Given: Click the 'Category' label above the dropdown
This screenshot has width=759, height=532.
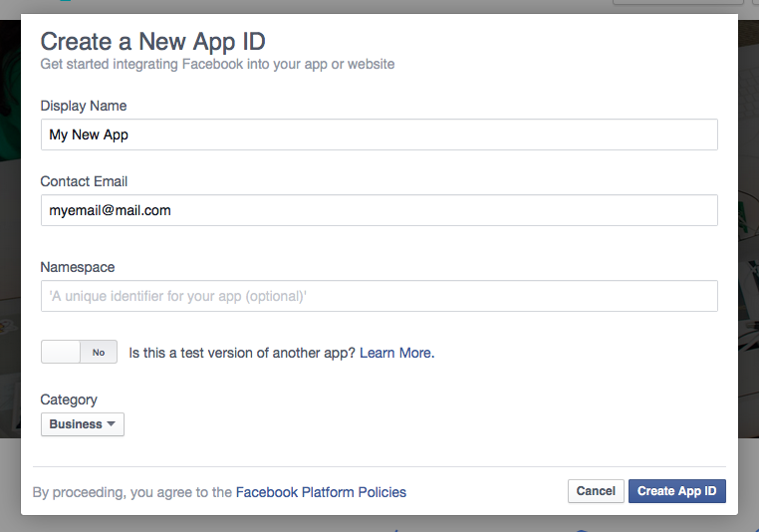Looking at the screenshot, I should click(69, 399).
